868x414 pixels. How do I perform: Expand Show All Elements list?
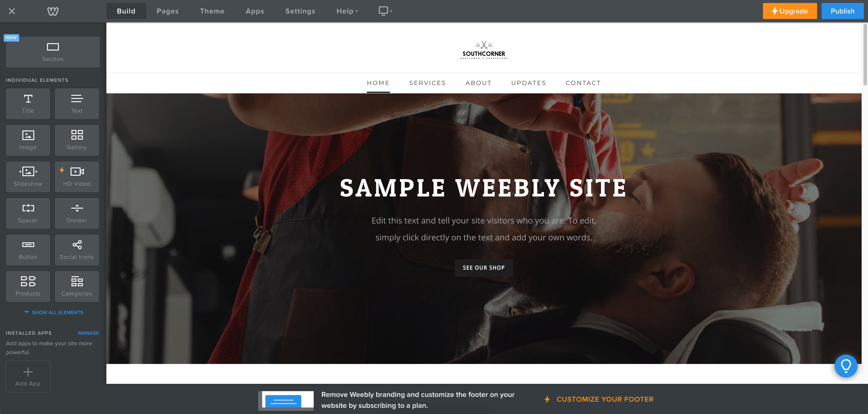click(x=54, y=313)
